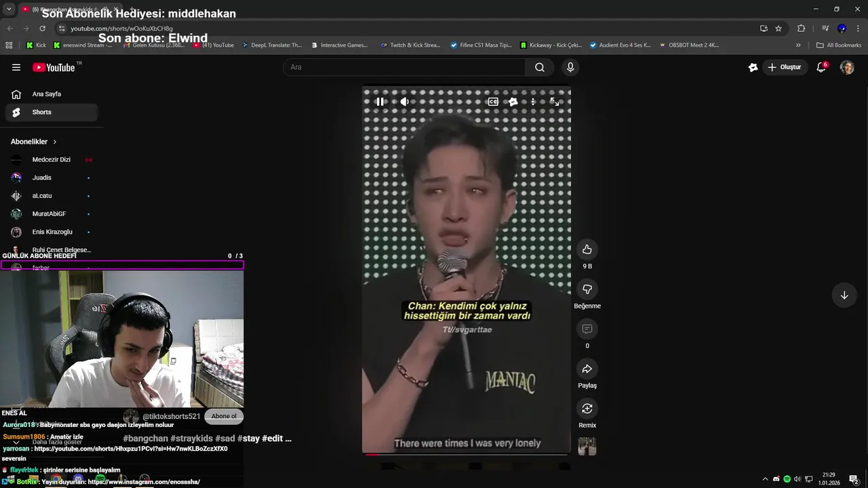Open the account avatar menu
Viewport: 868px width, 488px height.
(847, 67)
